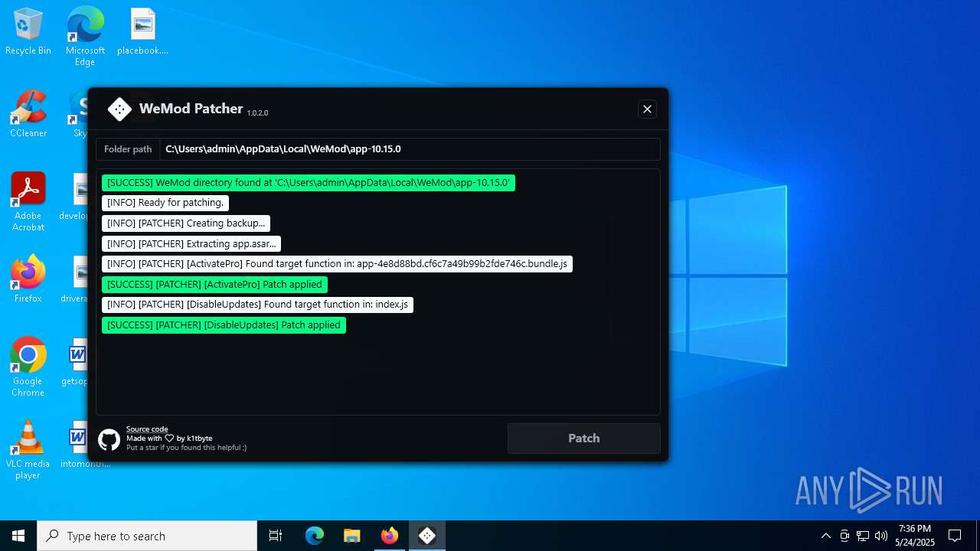Screen dimensions: 980x551
Task: Select the getsop Word document on desktop
Action: coord(77,362)
